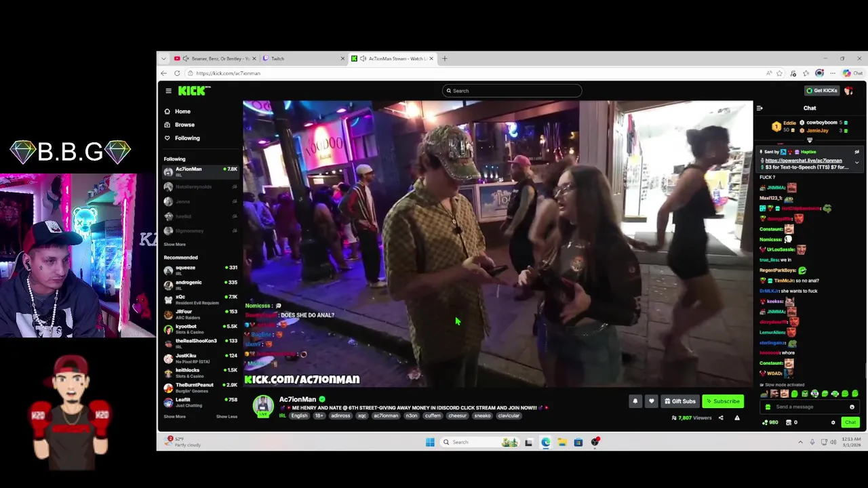The height and width of the screenshot is (488, 868).
Task: Open Browse in Kick sidebar
Action: [x=180, y=125]
